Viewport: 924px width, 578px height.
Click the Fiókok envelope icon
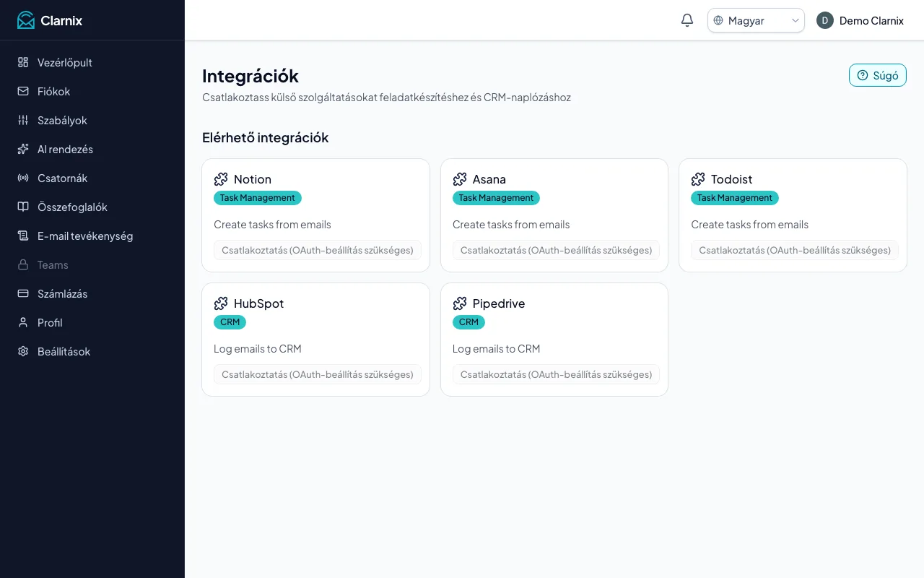point(23,91)
